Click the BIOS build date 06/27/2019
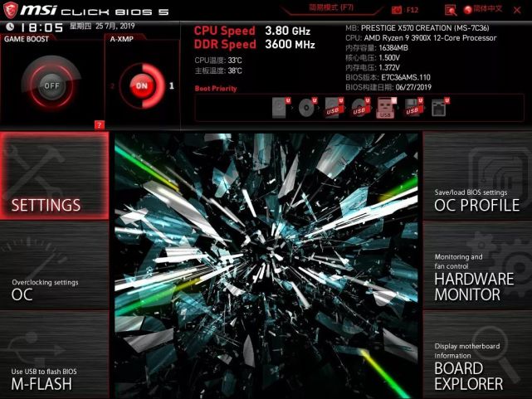This screenshot has height=399, width=532. (413, 87)
